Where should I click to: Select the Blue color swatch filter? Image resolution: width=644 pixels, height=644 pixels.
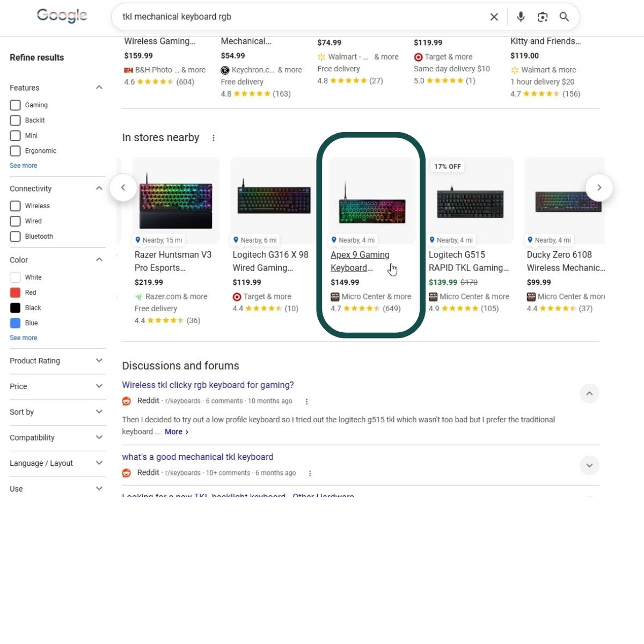click(16, 323)
